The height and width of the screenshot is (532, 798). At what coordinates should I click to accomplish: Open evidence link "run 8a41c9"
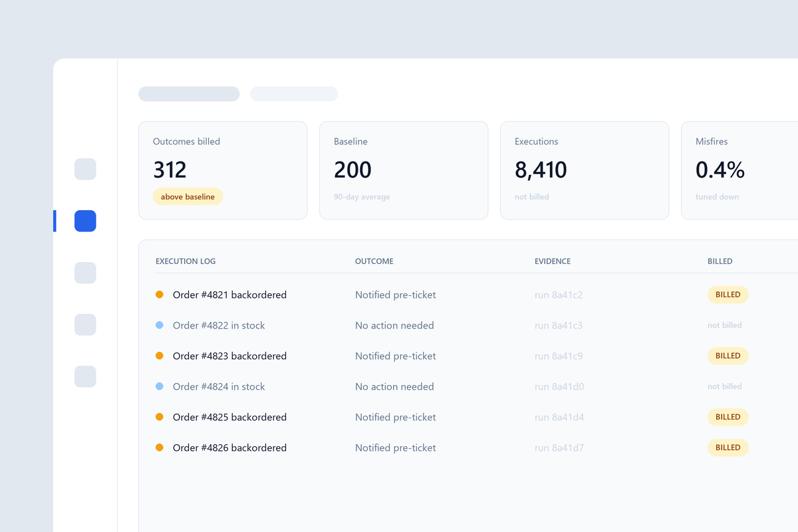559,356
